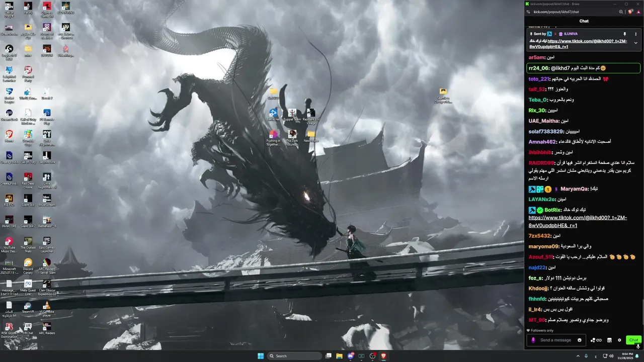Open the Call of Duty desktop shortcut with black-and-white icon

point(28,158)
